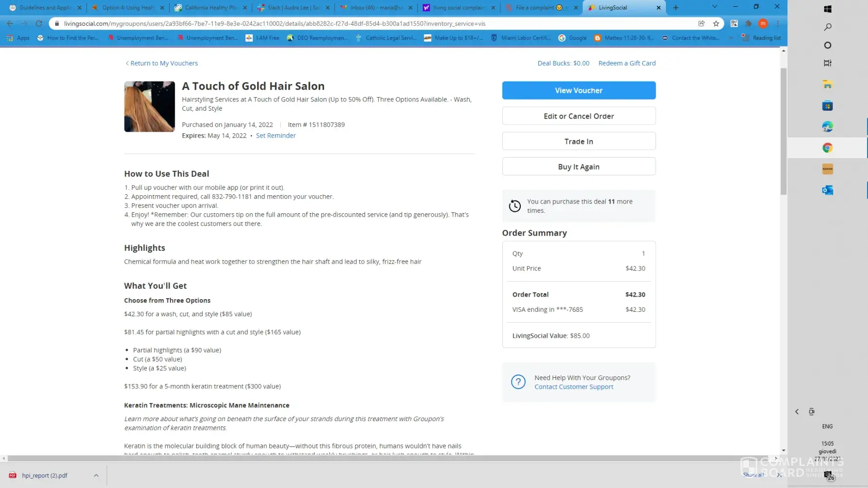Viewport: 868px width, 488px height.
Task: Open Cortana circle icon
Action: point(827,45)
